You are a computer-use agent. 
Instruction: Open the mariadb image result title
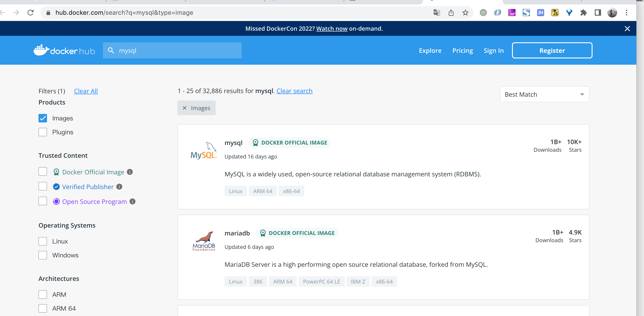[237, 233]
